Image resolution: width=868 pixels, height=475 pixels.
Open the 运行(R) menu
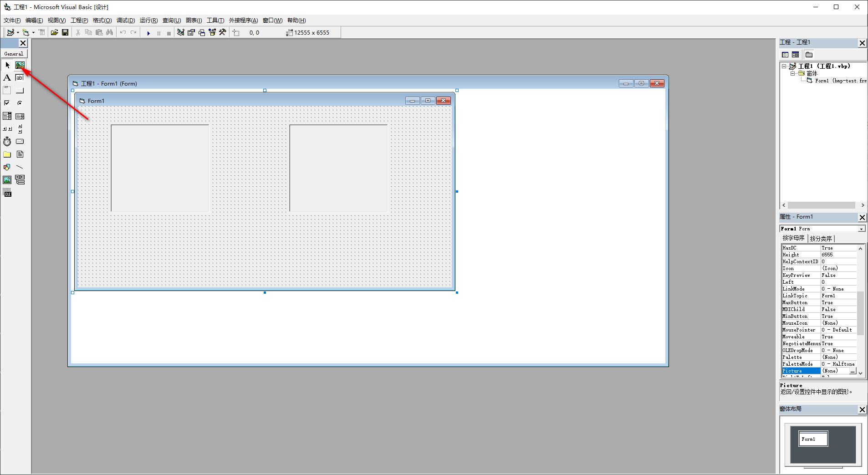[x=148, y=20]
